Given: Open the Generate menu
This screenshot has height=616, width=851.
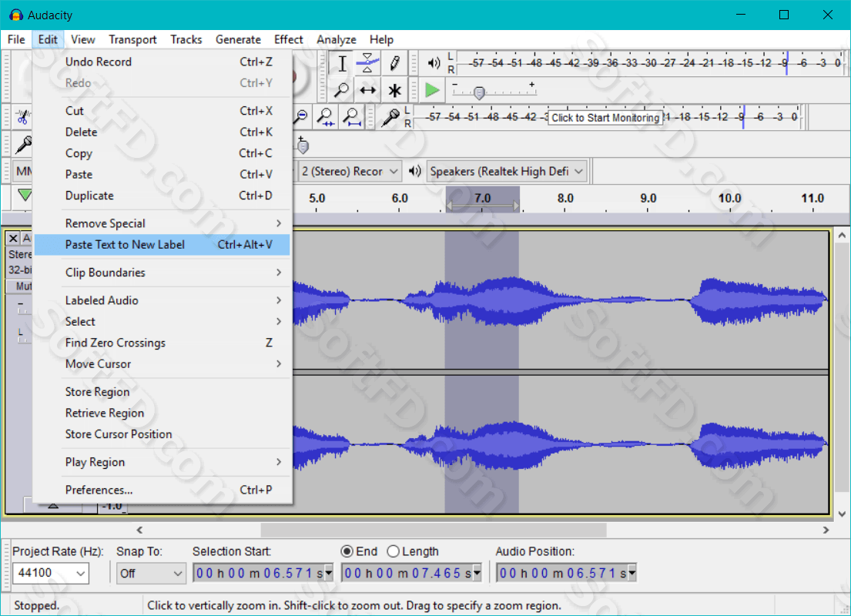Looking at the screenshot, I should (x=238, y=39).
